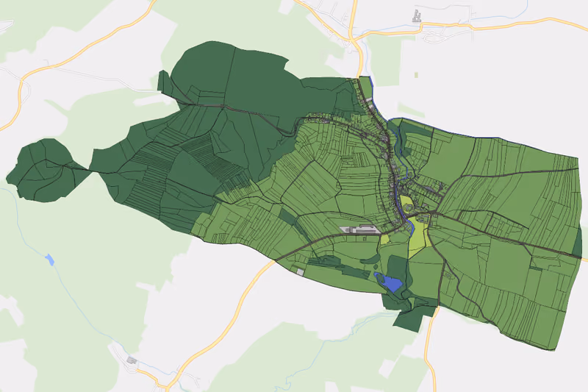Click the large yellow-green parcel beside the village
588x392 pixels.
420,237
